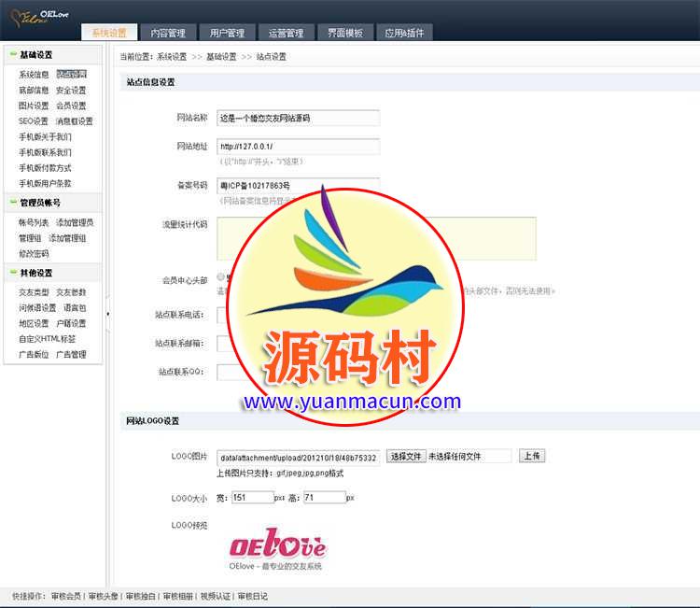Viewport: 700px width, 608px height.
Task: Open 底部信息 in the sidebar
Action: point(34,91)
